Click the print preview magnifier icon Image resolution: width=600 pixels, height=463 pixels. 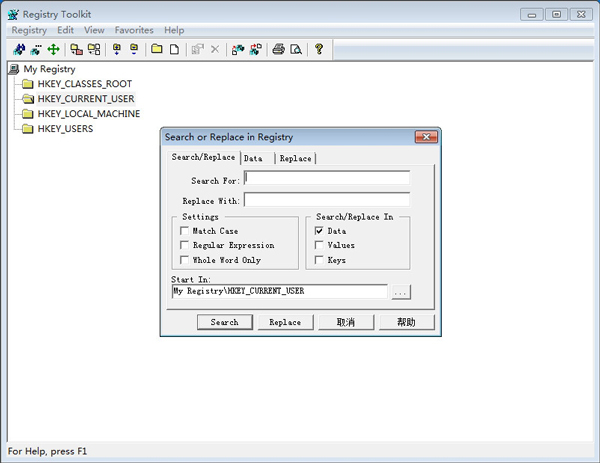point(296,49)
